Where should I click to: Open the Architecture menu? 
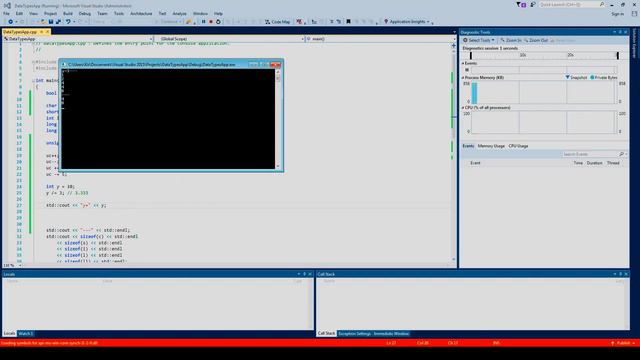click(141, 13)
